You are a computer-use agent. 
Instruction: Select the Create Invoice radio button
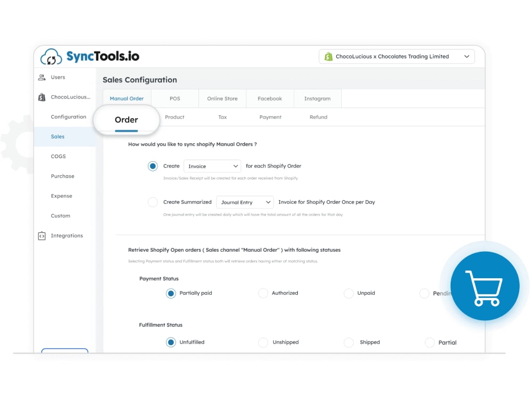pos(153,166)
